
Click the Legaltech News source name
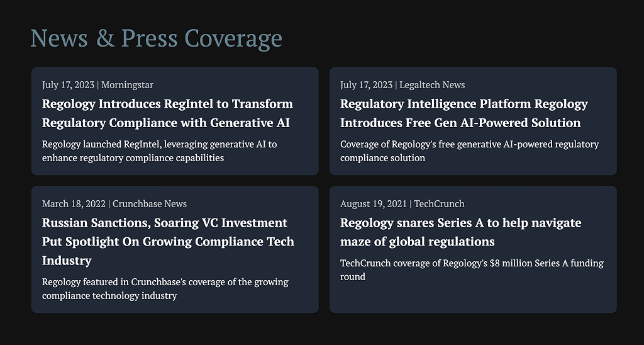pos(432,85)
